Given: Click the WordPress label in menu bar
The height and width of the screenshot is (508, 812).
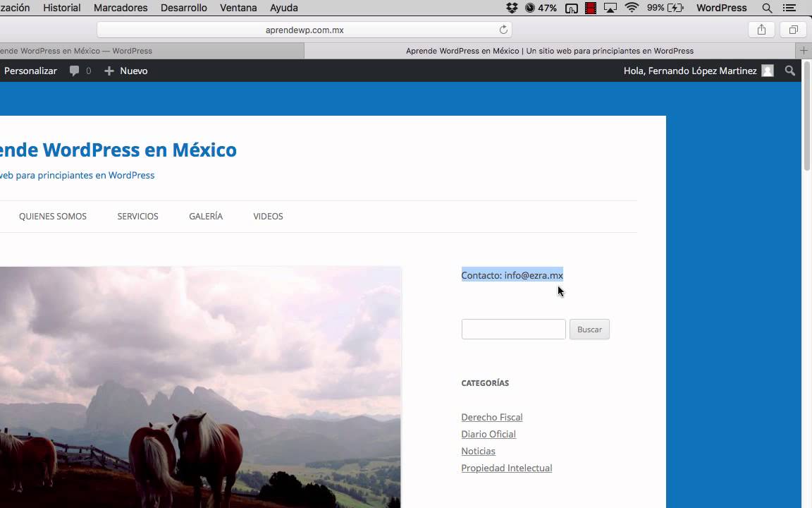Looking at the screenshot, I should (721, 8).
